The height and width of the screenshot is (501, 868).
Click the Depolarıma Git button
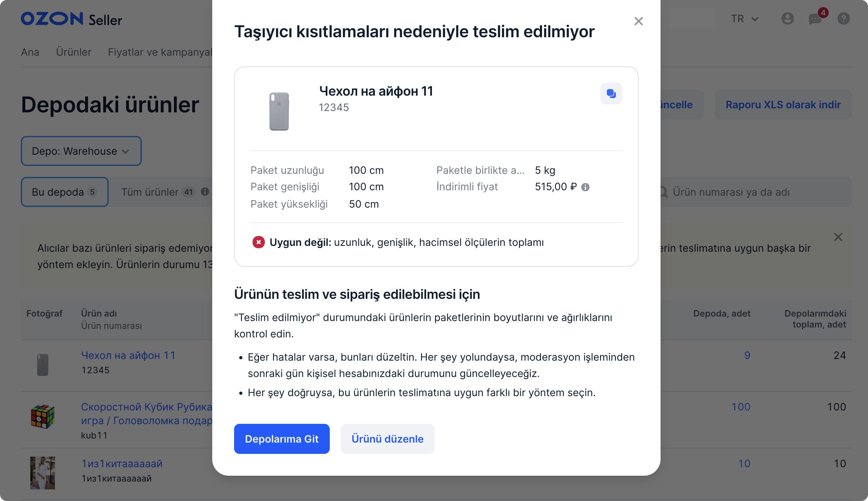(x=282, y=439)
